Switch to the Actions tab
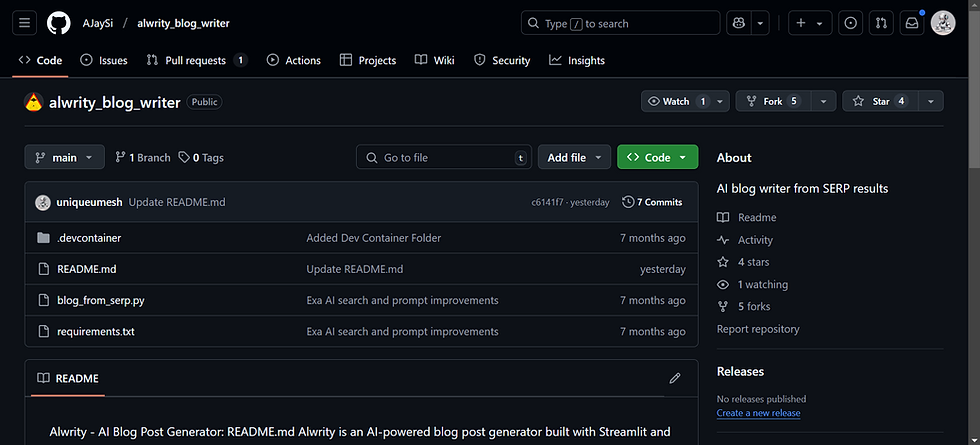This screenshot has width=980, height=445. [294, 60]
